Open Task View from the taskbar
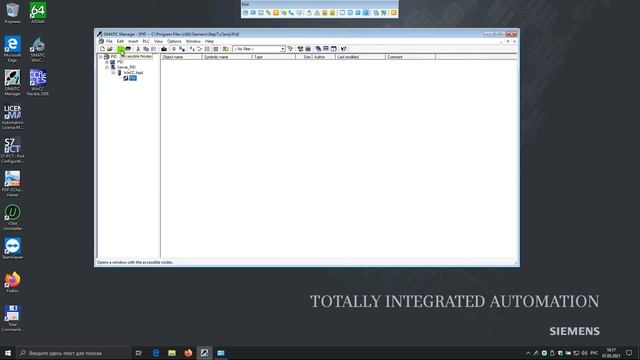The height and width of the screenshot is (360, 640). pos(139,353)
